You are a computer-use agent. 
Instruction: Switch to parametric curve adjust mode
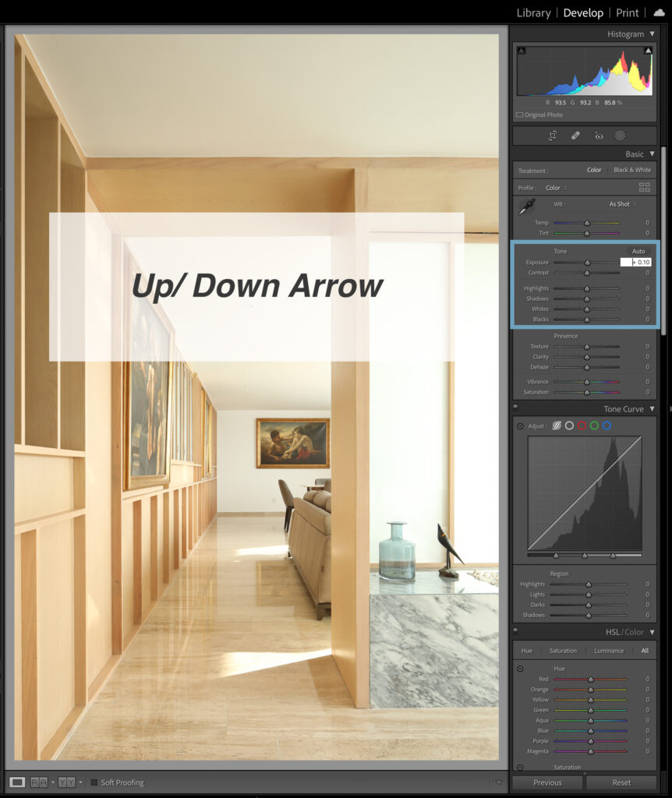(x=557, y=425)
